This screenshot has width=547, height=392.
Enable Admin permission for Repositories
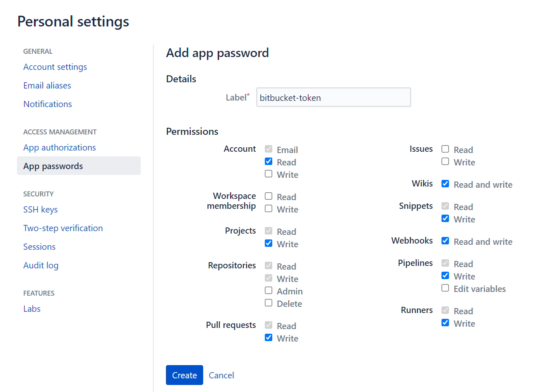[x=269, y=290]
